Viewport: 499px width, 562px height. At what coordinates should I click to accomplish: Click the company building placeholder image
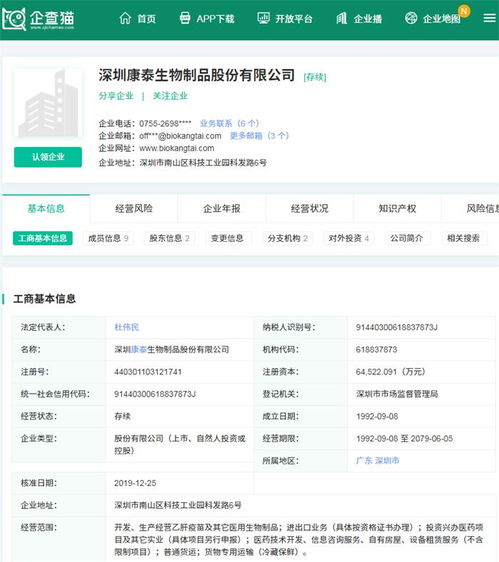click(x=48, y=103)
